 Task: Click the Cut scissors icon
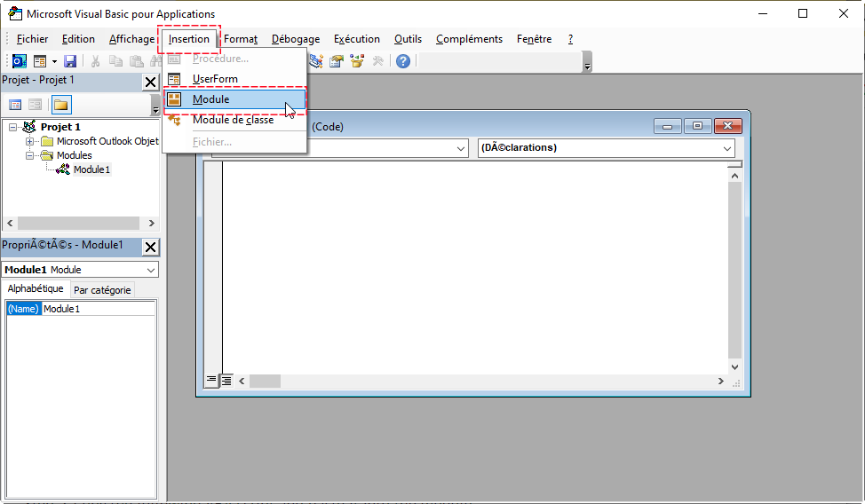95,60
